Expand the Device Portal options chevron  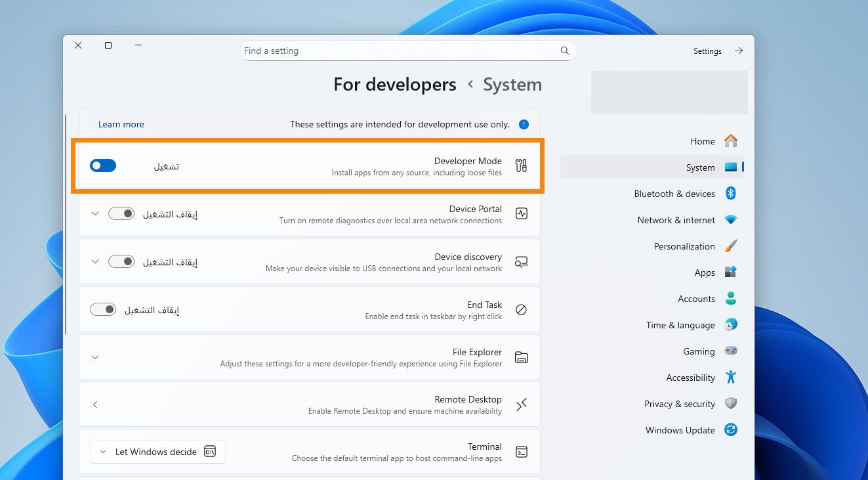tap(95, 213)
